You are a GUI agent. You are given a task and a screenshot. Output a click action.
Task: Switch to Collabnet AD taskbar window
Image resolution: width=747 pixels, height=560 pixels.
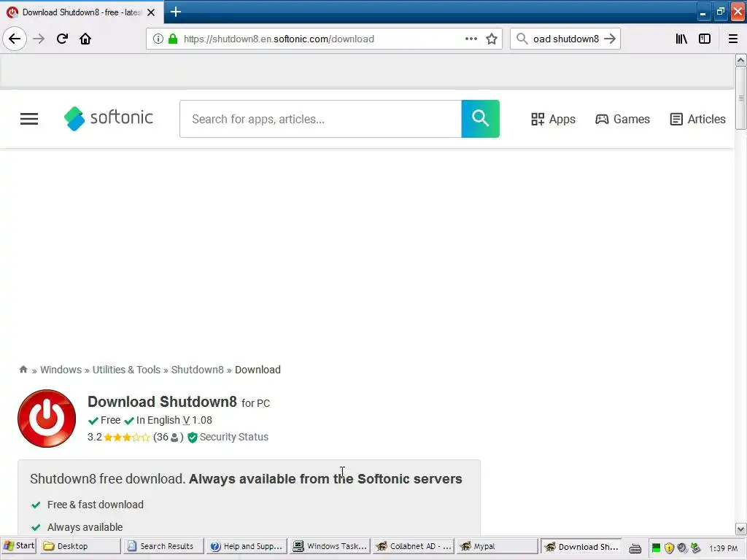tap(414, 546)
